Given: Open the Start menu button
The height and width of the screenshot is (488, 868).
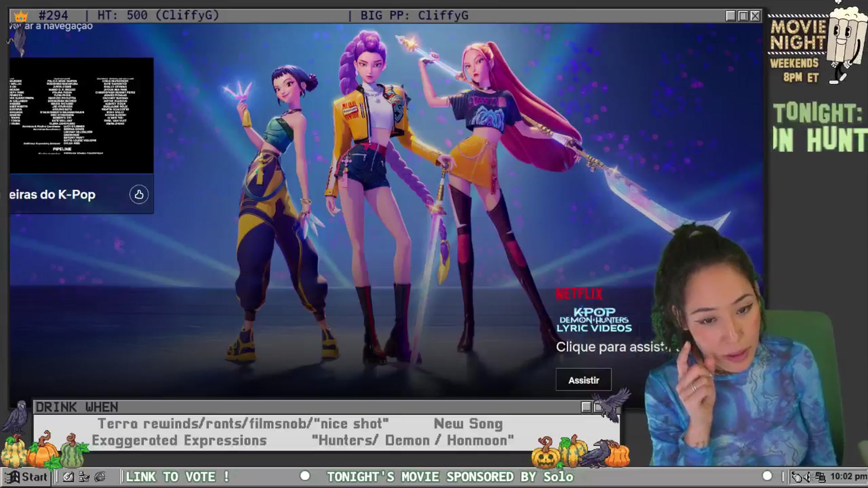Looking at the screenshot, I should click(x=26, y=477).
